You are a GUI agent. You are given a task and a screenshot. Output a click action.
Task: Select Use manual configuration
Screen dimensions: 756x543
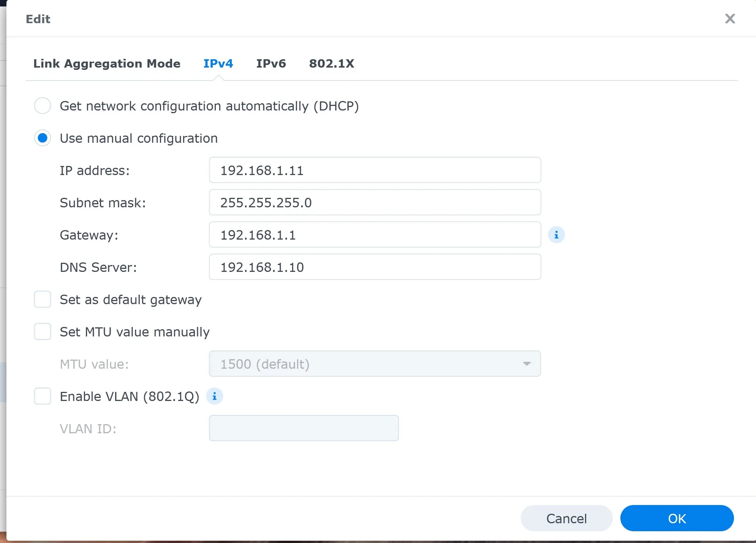43,138
